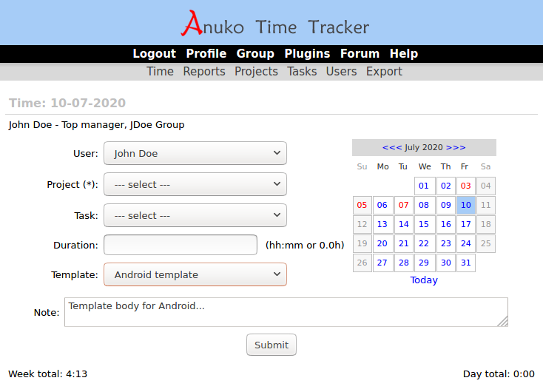Click the Time: 10-07-2020 heading
This screenshot has height=392, width=543.
[x=67, y=103]
